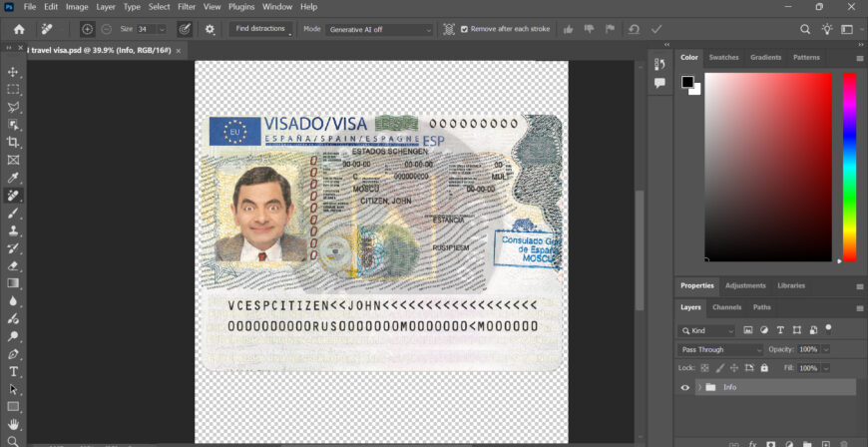Choose subtract from brush area mode
Image resolution: width=868 pixels, height=447 pixels.
[x=107, y=29]
